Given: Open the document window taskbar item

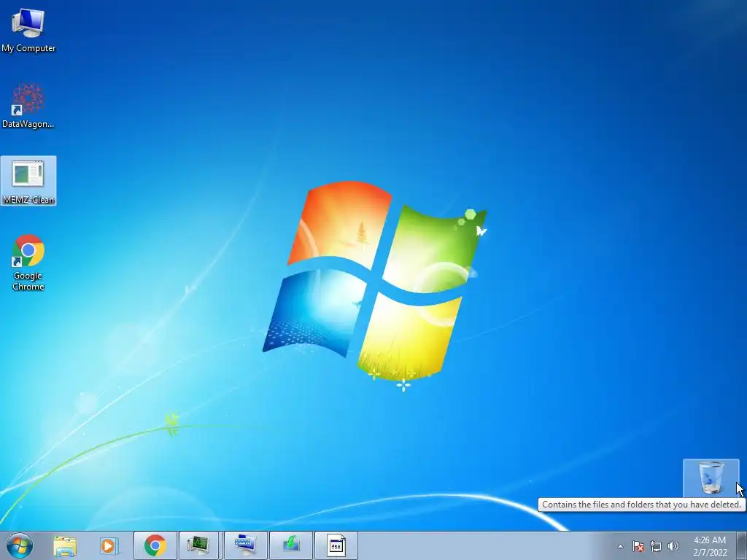Looking at the screenshot, I should click(336, 545).
